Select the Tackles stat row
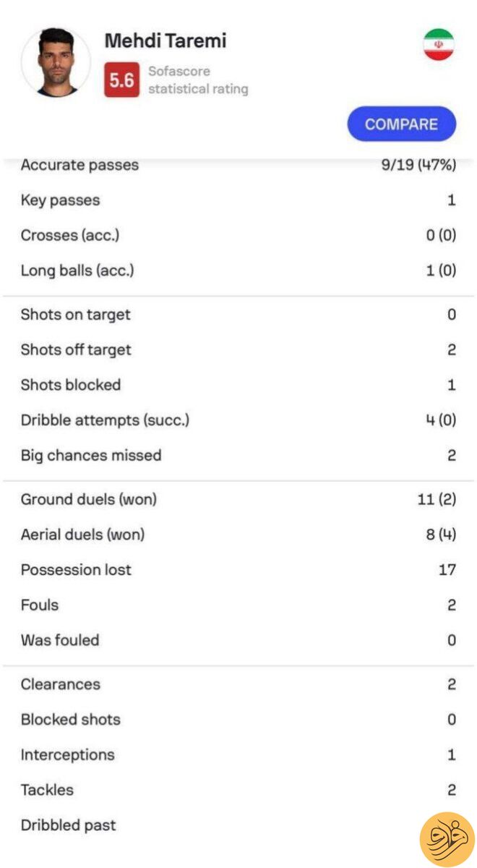The image size is (477, 868). tap(239, 791)
